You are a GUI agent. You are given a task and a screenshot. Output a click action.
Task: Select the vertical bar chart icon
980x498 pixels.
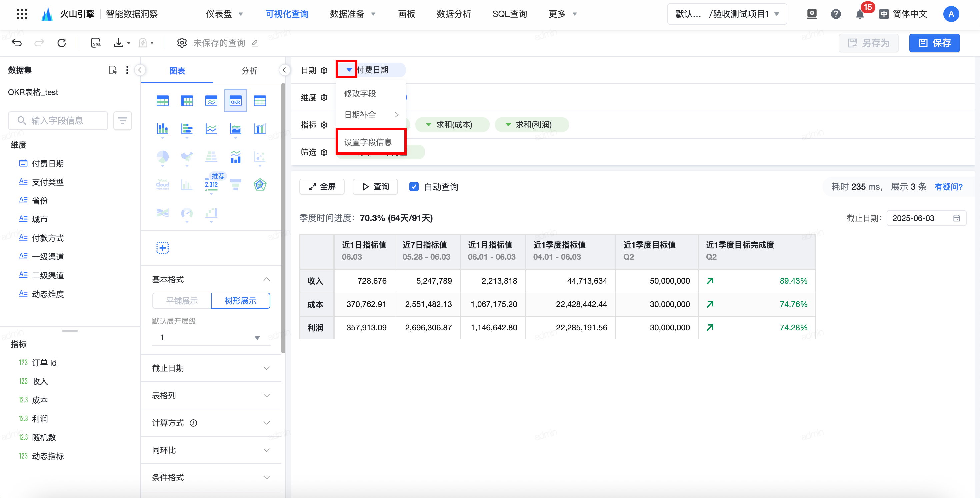[x=162, y=129]
